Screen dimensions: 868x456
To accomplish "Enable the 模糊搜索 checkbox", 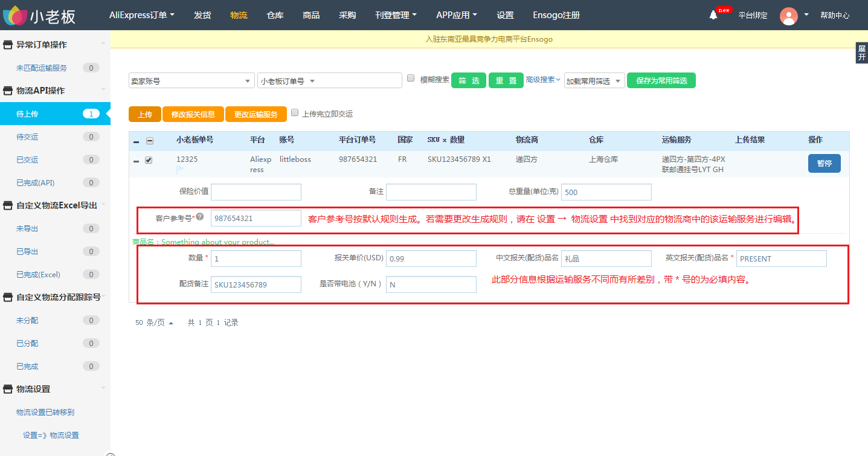I will (411, 78).
